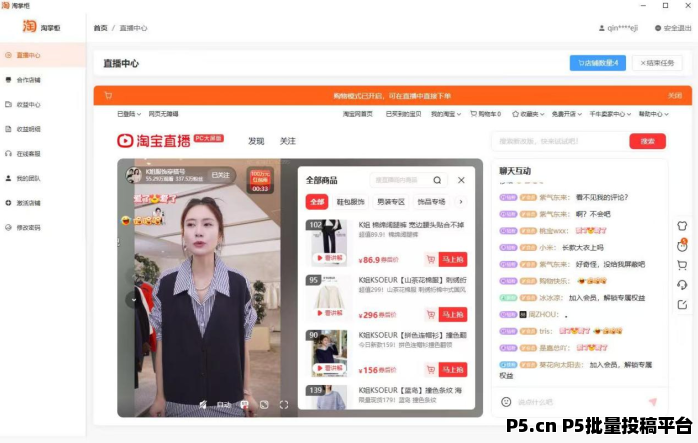Go to 我的团队 in the sidebar
Image resolution: width=698 pixels, height=443 pixels.
(28, 178)
